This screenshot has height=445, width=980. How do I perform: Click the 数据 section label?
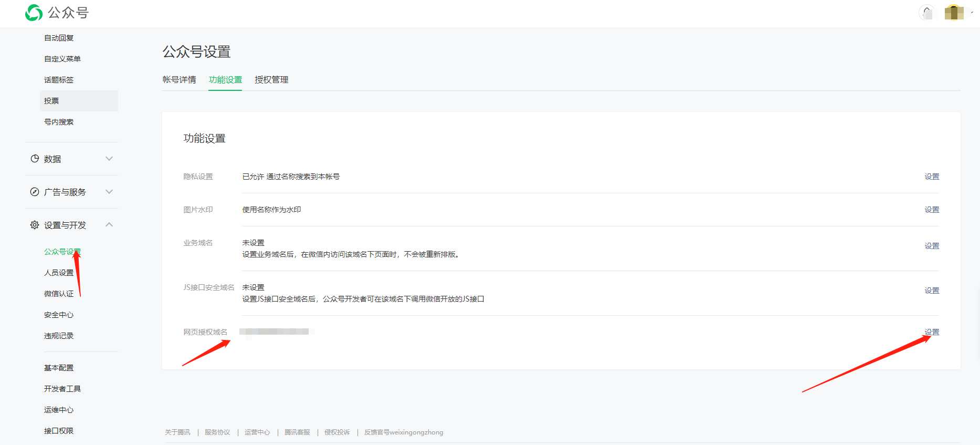(x=52, y=159)
